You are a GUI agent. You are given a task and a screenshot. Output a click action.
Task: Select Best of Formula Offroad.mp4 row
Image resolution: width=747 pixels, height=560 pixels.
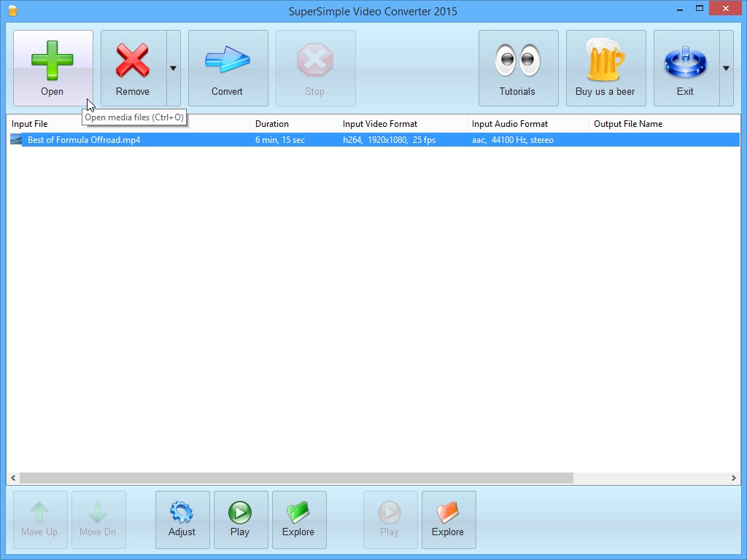click(x=374, y=140)
